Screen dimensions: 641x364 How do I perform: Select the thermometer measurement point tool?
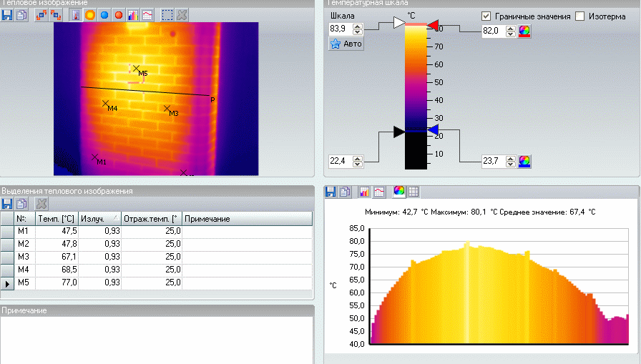pyautogui.click(x=77, y=14)
